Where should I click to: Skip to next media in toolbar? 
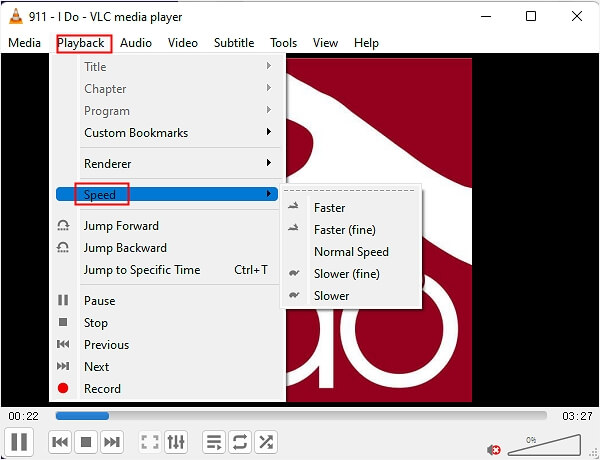112,442
